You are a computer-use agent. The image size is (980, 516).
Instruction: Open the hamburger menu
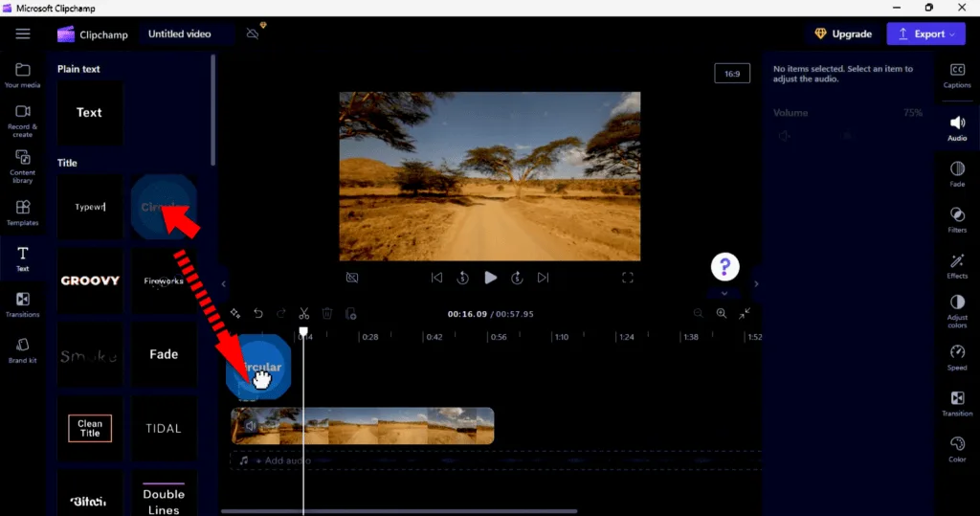pos(23,34)
